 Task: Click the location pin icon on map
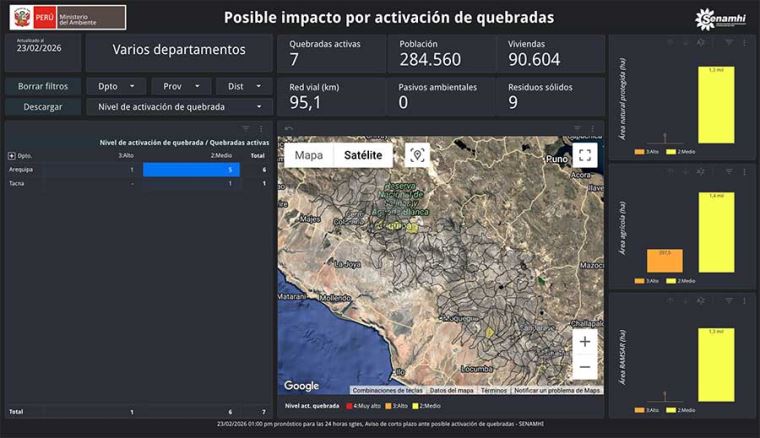[x=417, y=155]
